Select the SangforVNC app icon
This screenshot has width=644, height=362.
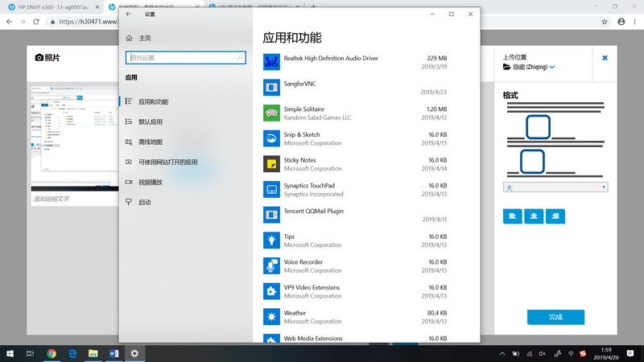click(x=271, y=88)
